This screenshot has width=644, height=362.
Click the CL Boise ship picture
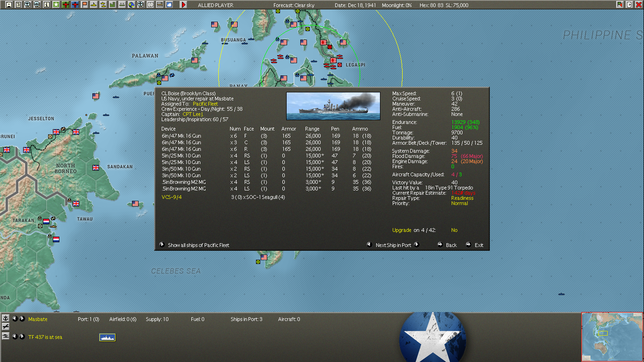(333, 106)
